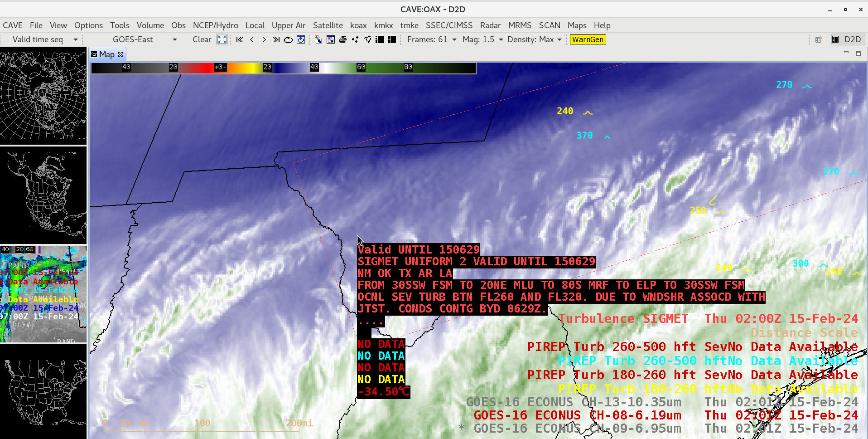868x439 pixels.
Task: Click the four-panel layout icon
Action: [x=392, y=39]
